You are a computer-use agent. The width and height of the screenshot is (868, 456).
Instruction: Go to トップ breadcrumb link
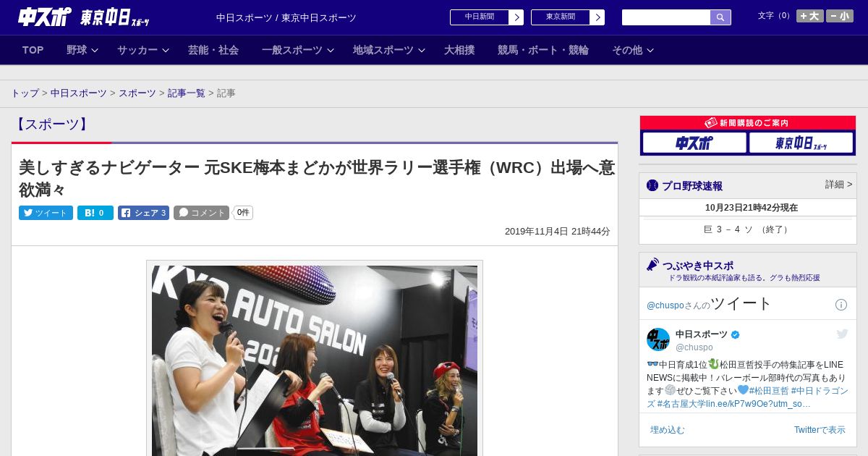pos(25,93)
